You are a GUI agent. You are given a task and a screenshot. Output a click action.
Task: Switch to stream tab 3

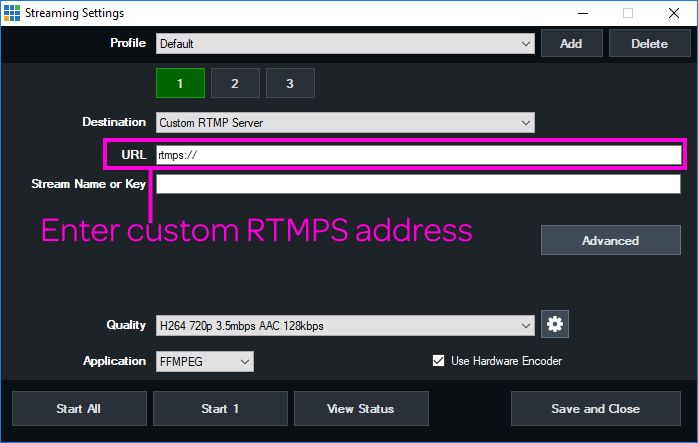290,84
